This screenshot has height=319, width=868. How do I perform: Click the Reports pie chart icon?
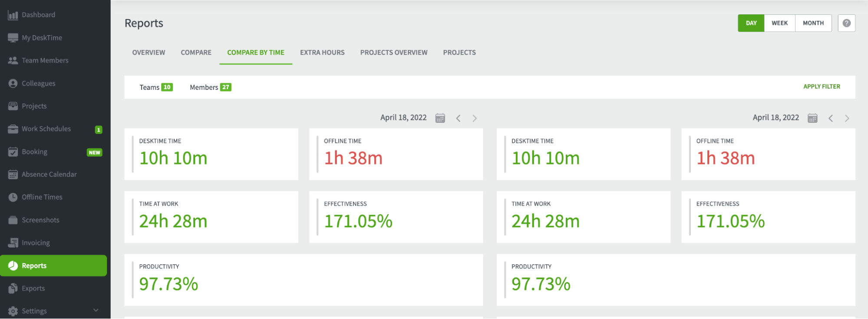13,266
